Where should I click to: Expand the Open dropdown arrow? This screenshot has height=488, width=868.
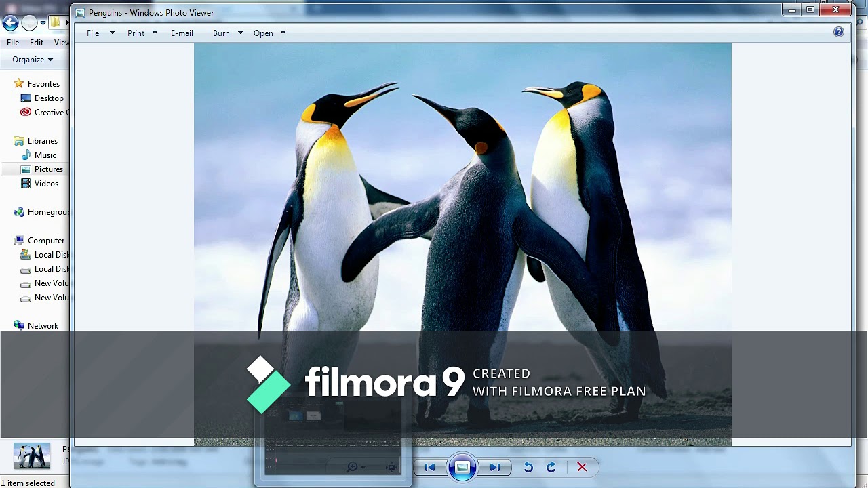click(283, 33)
